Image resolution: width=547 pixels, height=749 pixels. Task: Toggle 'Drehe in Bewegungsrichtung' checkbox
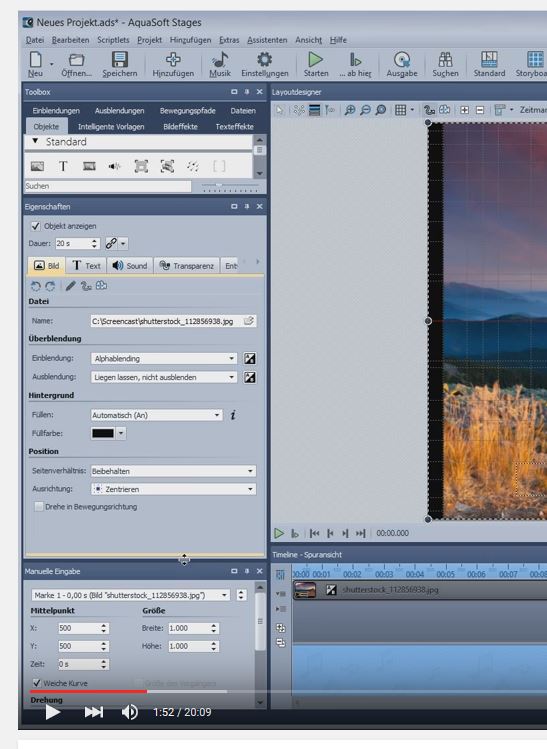[x=39, y=507]
